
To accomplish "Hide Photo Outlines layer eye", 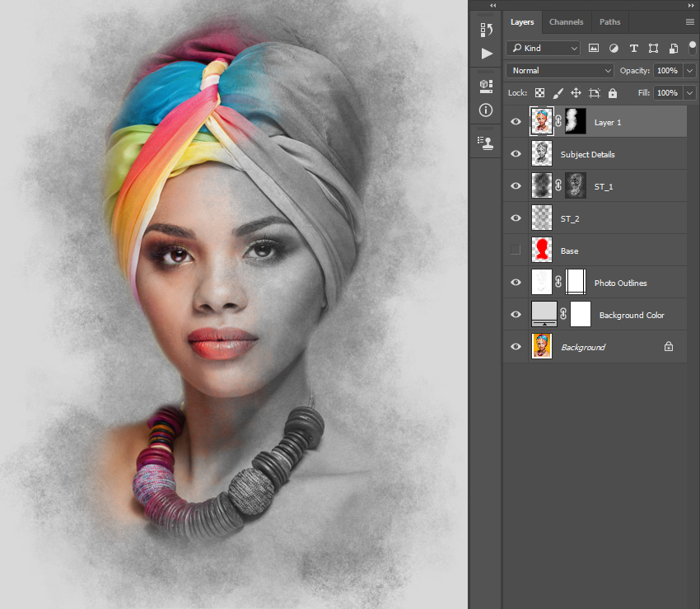I will (x=516, y=283).
